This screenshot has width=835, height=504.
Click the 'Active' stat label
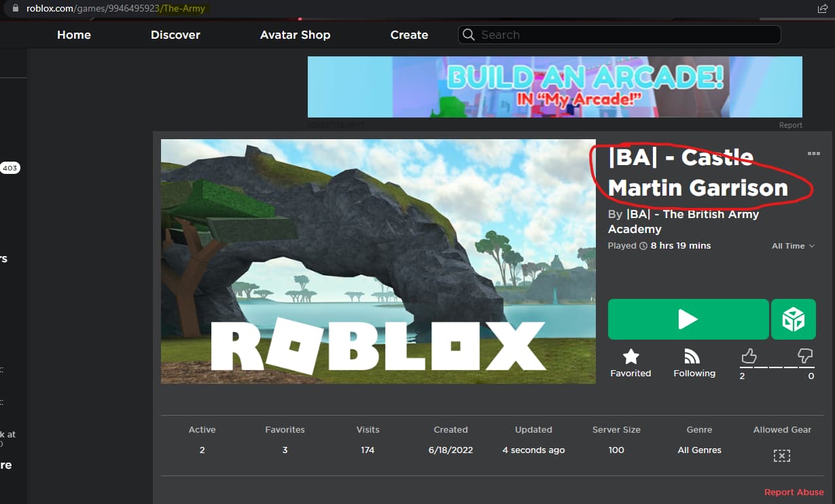pyautogui.click(x=202, y=430)
